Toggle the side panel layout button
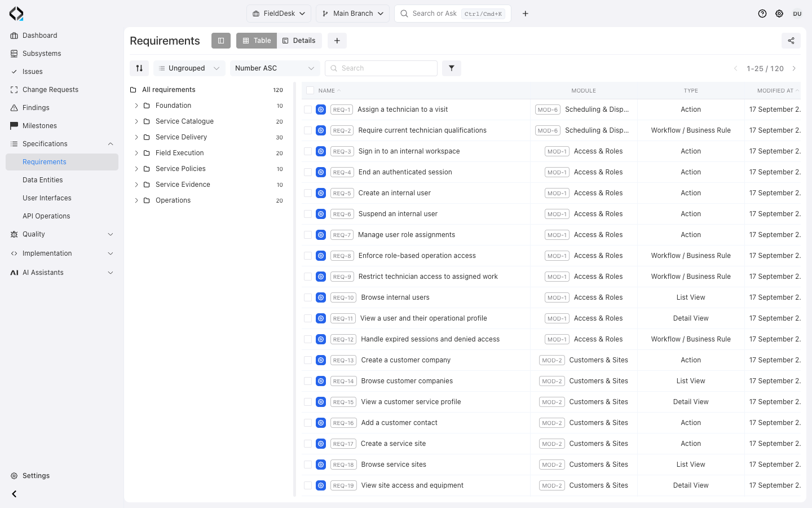This screenshot has width=812, height=508. pyautogui.click(x=221, y=41)
